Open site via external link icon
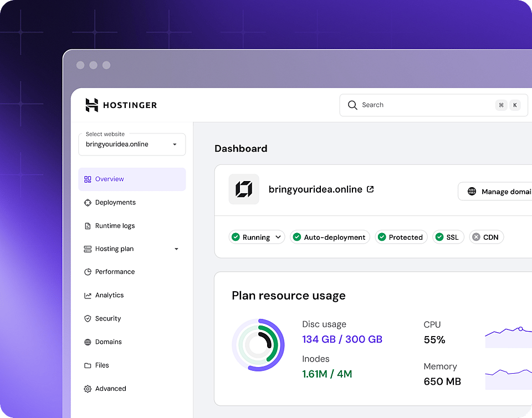532x418 pixels. click(370, 189)
